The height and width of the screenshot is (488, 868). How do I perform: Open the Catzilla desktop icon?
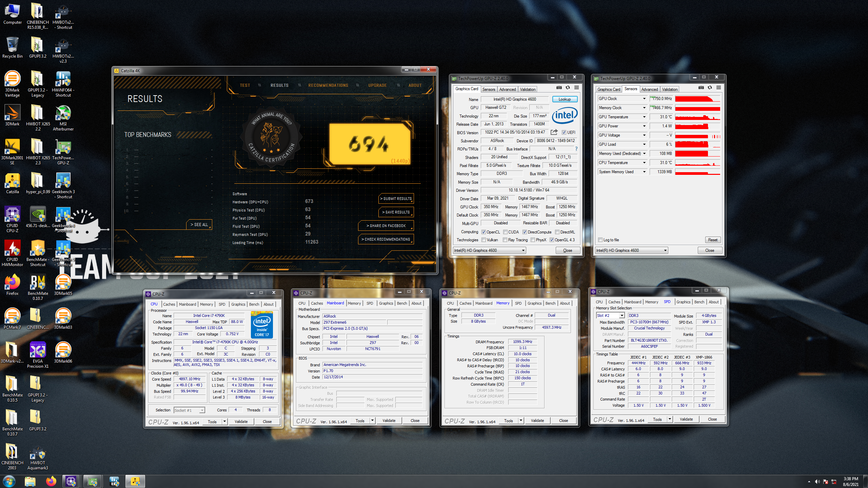[12, 183]
